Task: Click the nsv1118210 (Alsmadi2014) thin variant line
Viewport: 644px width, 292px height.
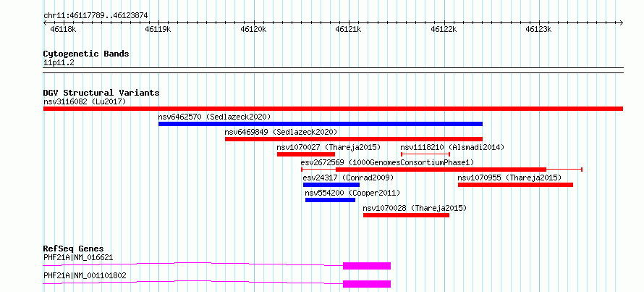Action: [x=425, y=154]
